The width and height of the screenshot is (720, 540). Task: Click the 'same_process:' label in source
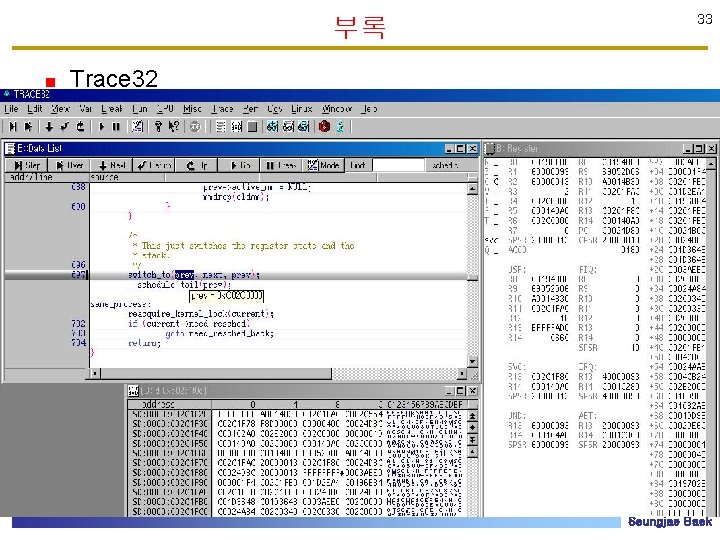[120, 304]
